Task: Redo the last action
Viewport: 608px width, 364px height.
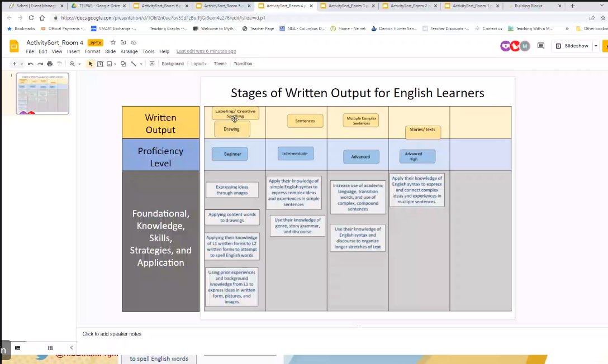Action: [x=40, y=64]
